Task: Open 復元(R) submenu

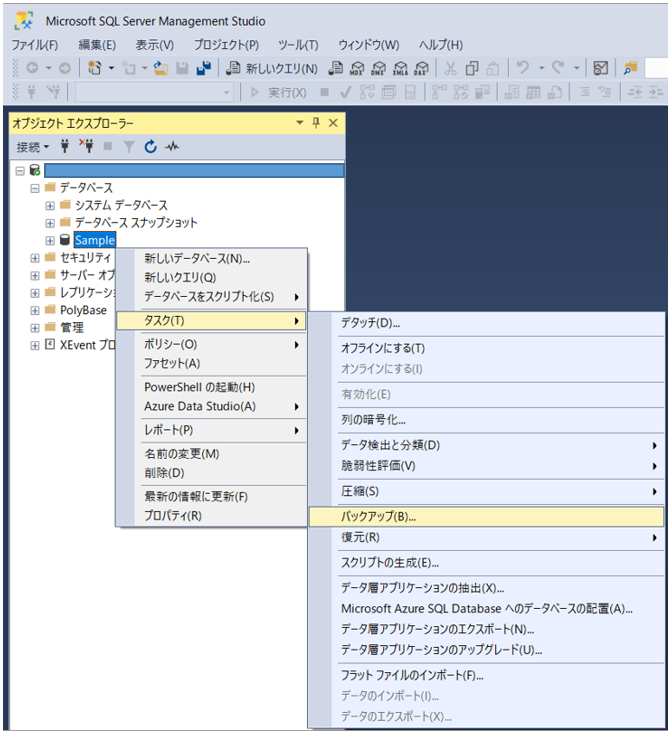Action: [x=487, y=537]
